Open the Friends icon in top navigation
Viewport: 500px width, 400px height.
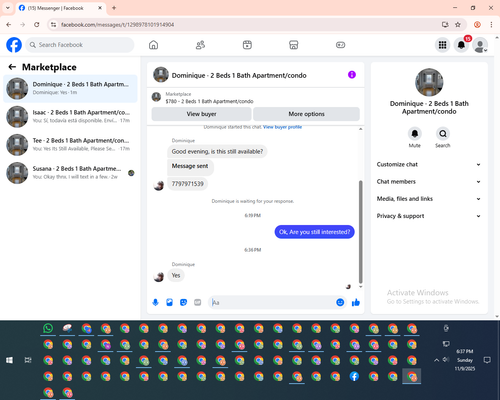point(200,45)
